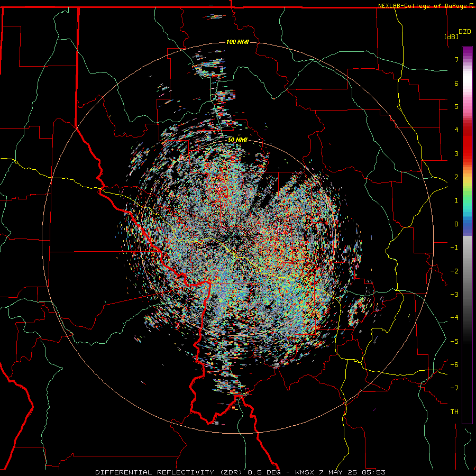Image resolution: width=476 pixels, height=476 pixels.
Task: Click the 50 NMI range ring label
Action: pos(237,140)
